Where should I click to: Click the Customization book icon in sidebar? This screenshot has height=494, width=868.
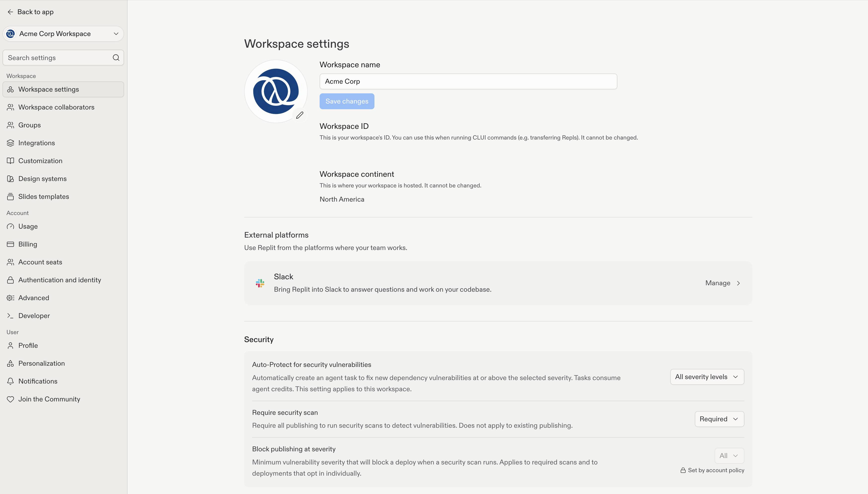(x=10, y=161)
